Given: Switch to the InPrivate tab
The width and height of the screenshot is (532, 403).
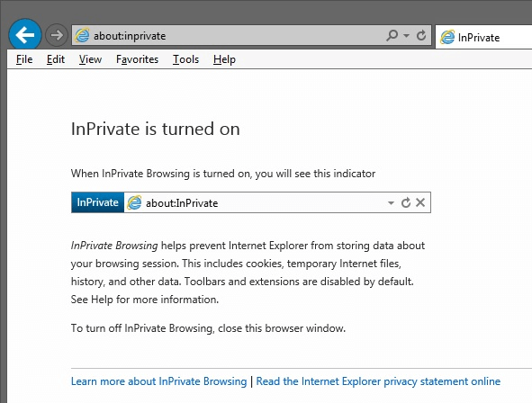Looking at the screenshot, I should (483, 37).
